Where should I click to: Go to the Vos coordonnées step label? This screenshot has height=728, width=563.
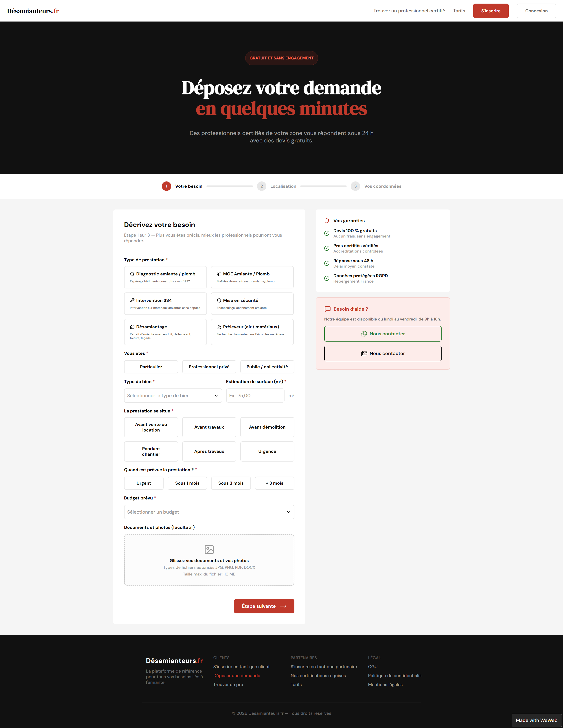[x=383, y=186]
